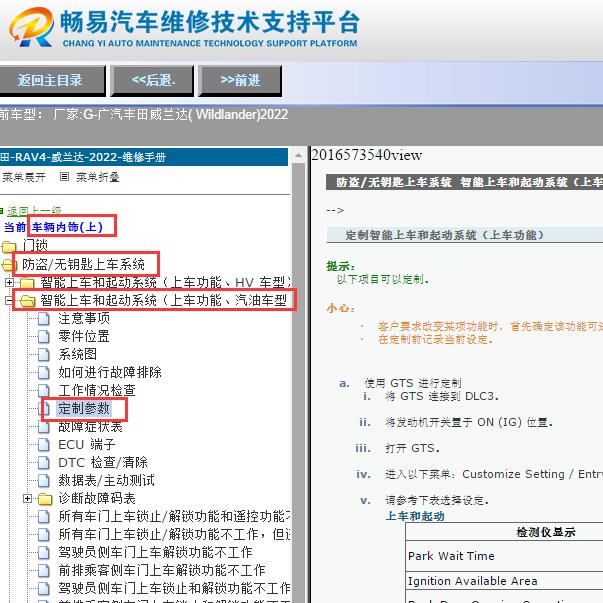The image size is (603, 603).
Task: Click Park Wait Time table cell
Action: (504, 556)
